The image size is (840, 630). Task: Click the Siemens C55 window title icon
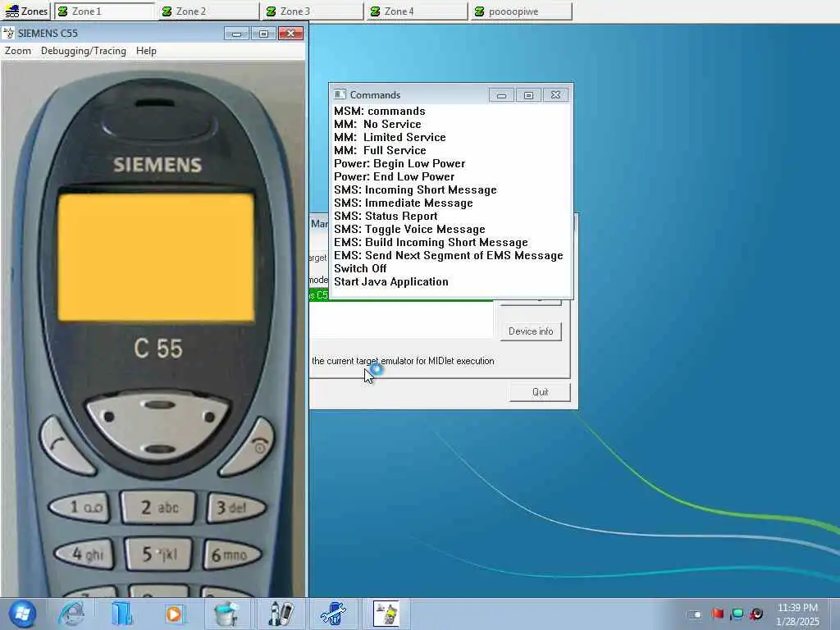[8, 33]
